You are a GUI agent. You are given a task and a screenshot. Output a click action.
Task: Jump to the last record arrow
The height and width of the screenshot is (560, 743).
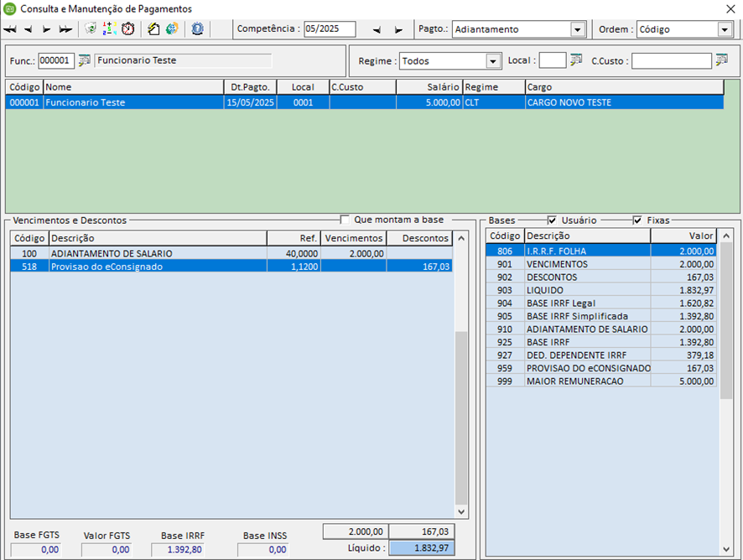(65, 29)
